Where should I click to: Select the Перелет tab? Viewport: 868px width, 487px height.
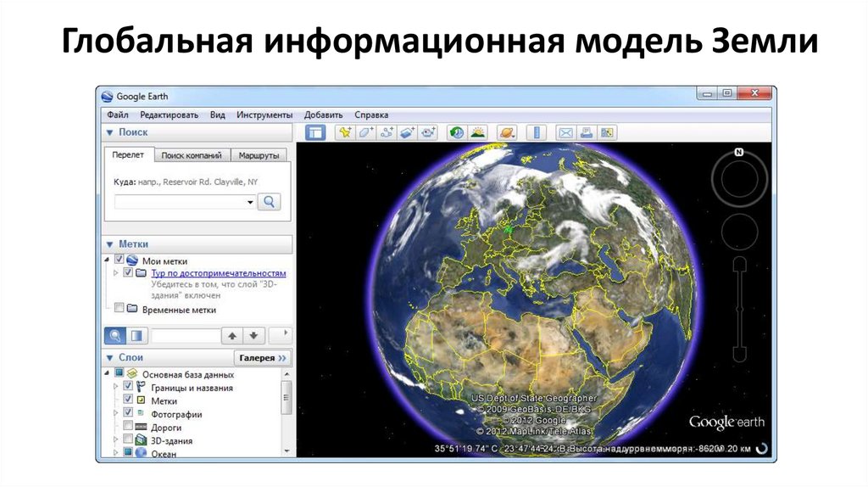(128, 155)
